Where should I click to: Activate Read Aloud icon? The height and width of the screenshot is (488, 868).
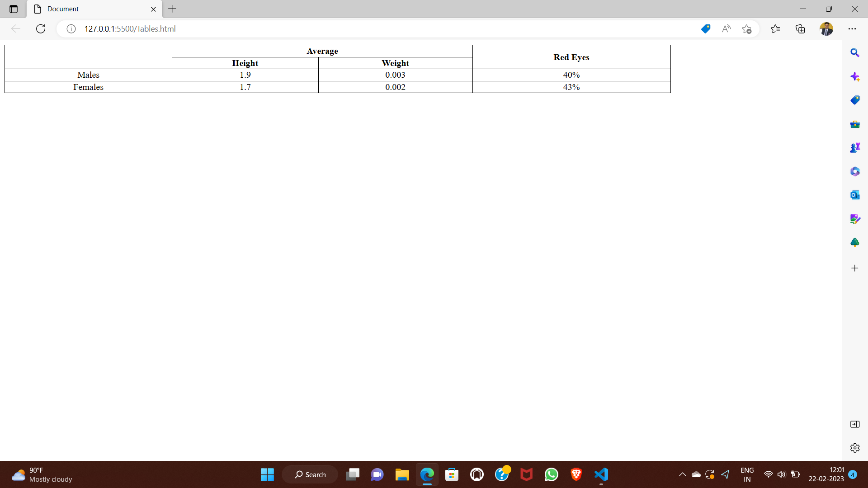pos(726,29)
